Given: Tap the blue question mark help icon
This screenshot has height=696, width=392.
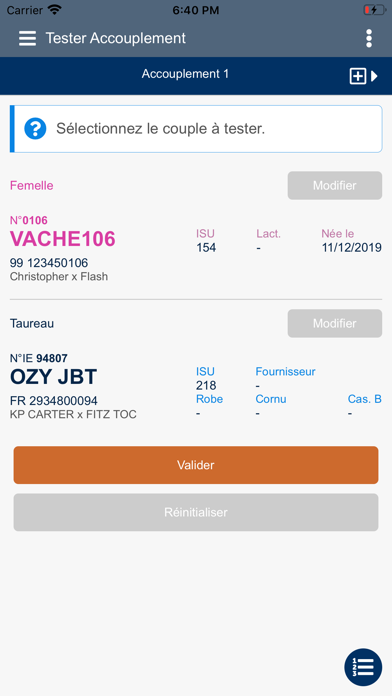Looking at the screenshot, I should pyautogui.click(x=35, y=129).
